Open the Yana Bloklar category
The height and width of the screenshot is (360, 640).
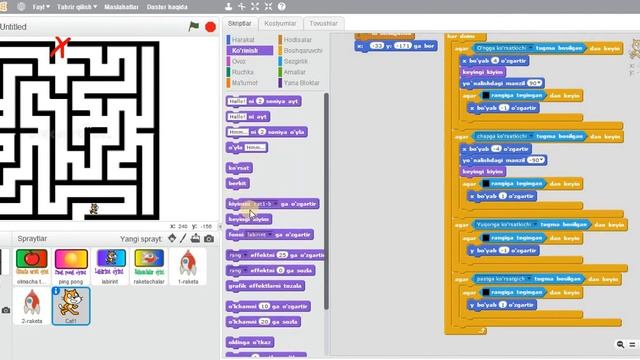[x=301, y=82]
